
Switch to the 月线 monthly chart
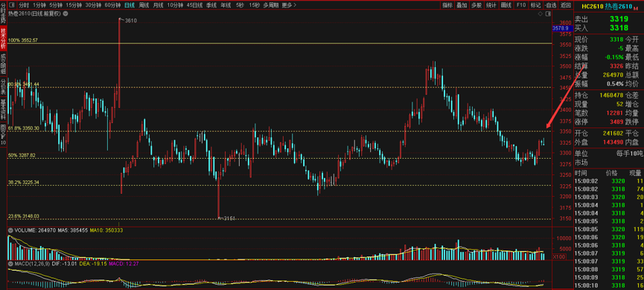[158, 5]
